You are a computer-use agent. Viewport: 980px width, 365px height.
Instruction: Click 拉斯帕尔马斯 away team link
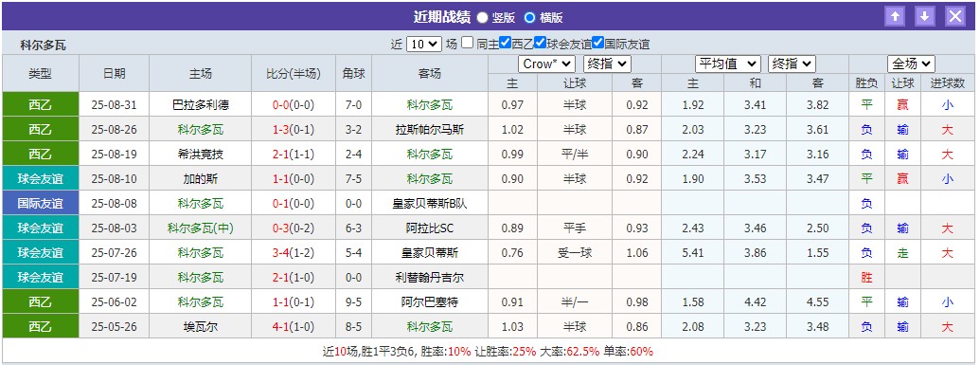(x=429, y=130)
